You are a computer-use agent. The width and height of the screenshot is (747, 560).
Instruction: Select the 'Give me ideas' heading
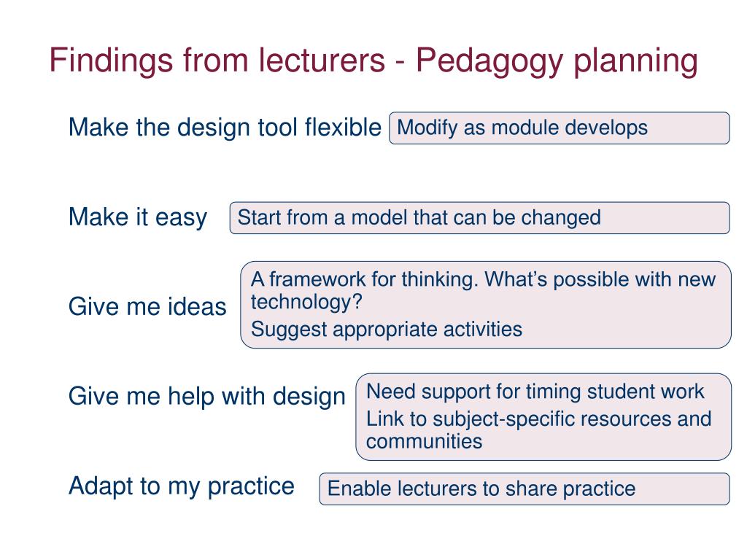coord(147,307)
